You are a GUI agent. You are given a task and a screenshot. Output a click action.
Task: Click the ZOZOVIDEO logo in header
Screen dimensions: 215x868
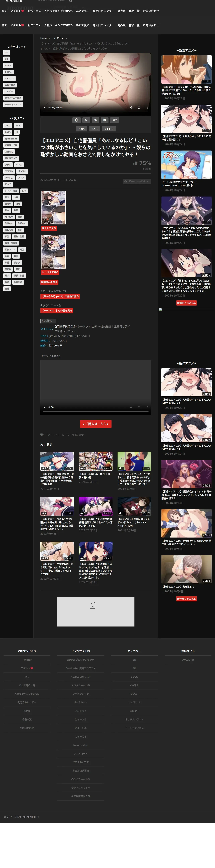14,1
